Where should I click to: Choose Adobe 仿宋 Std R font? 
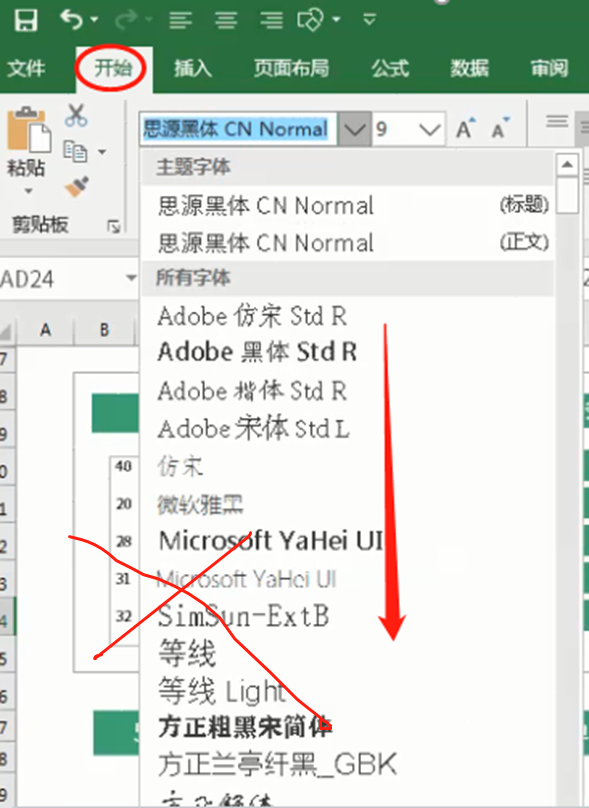pyautogui.click(x=348, y=316)
